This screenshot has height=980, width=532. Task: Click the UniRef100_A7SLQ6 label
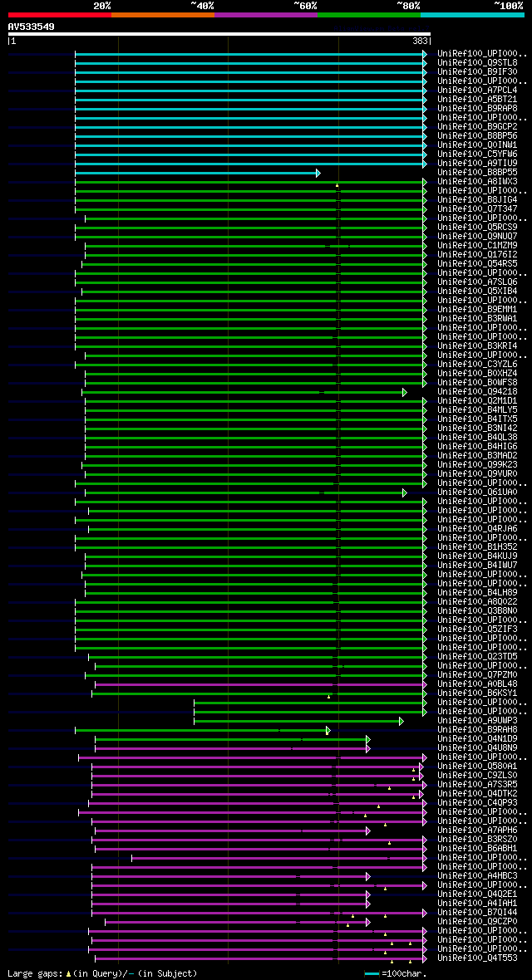[477, 282]
